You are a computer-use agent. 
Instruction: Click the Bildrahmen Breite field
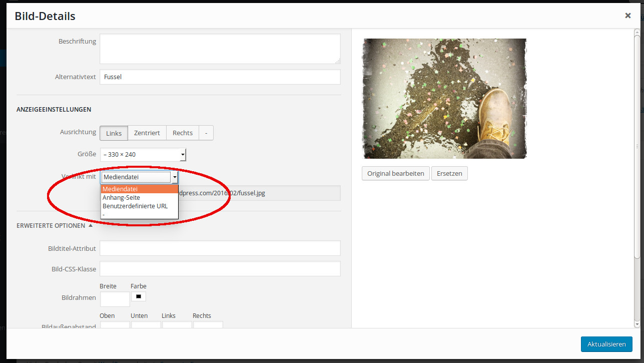[115, 299]
